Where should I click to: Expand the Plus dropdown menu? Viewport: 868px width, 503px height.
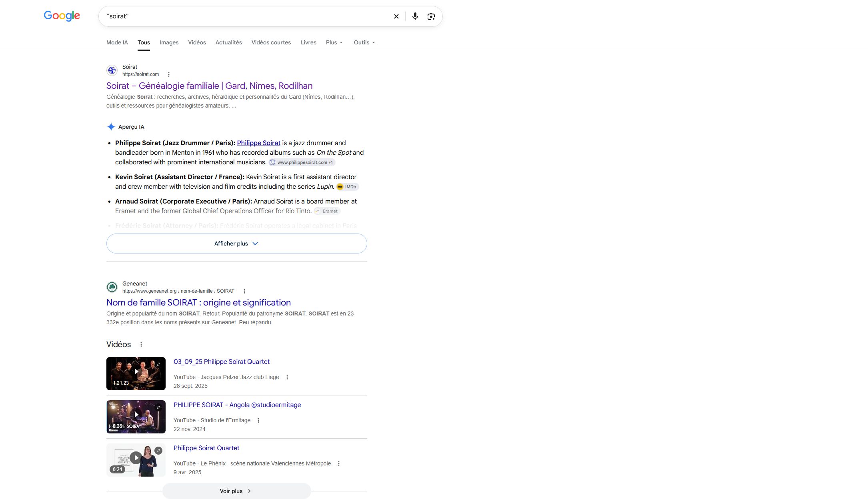pyautogui.click(x=334, y=42)
